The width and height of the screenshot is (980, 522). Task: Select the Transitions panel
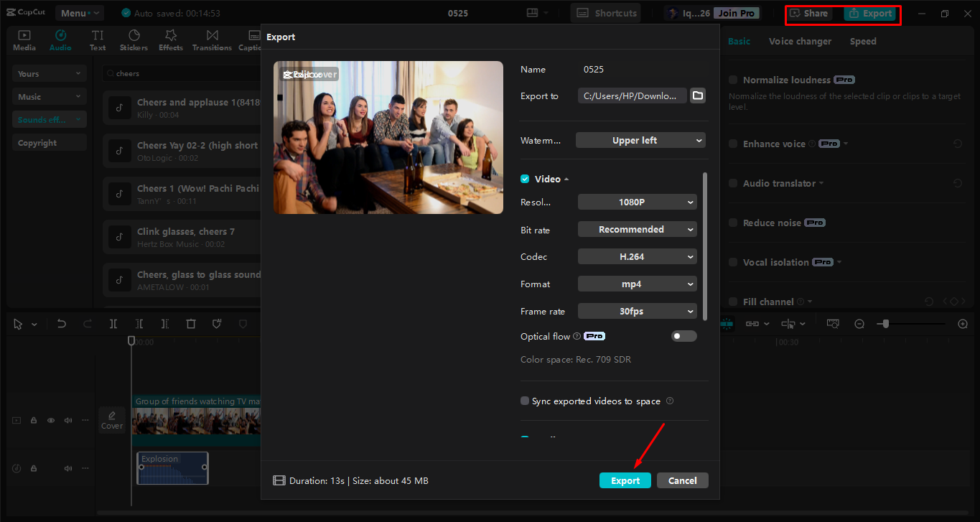pyautogui.click(x=212, y=39)
